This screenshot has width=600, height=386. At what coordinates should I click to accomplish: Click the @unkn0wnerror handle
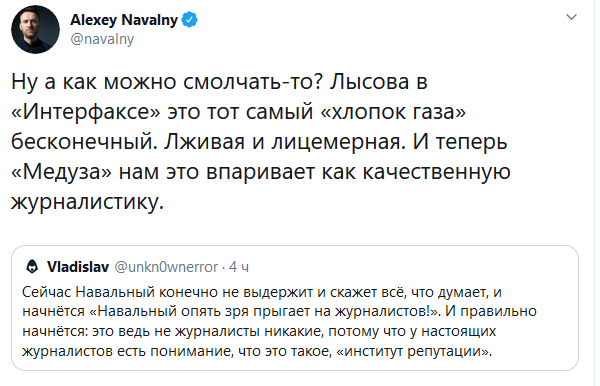coord(166,267)
